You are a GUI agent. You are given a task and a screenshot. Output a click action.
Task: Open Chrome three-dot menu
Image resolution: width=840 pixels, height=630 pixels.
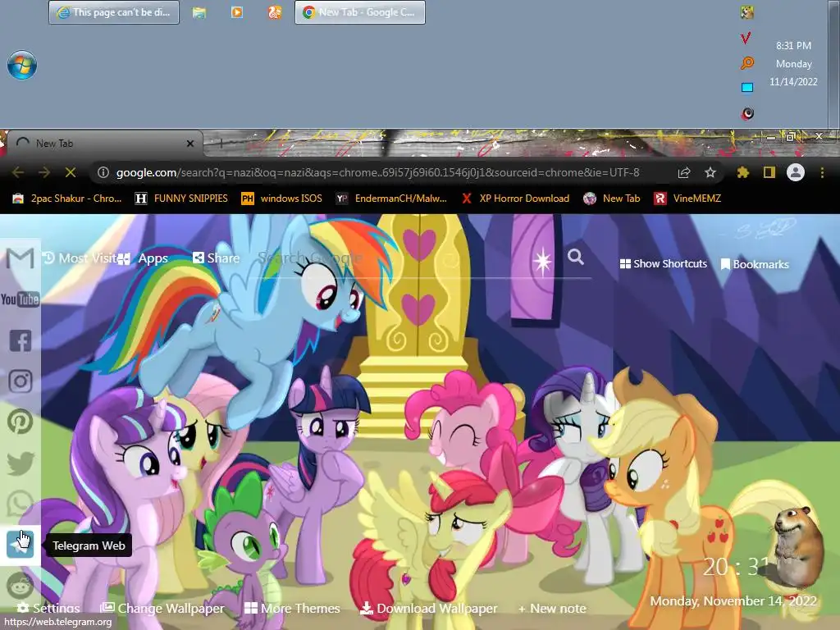tap(822, 172)
